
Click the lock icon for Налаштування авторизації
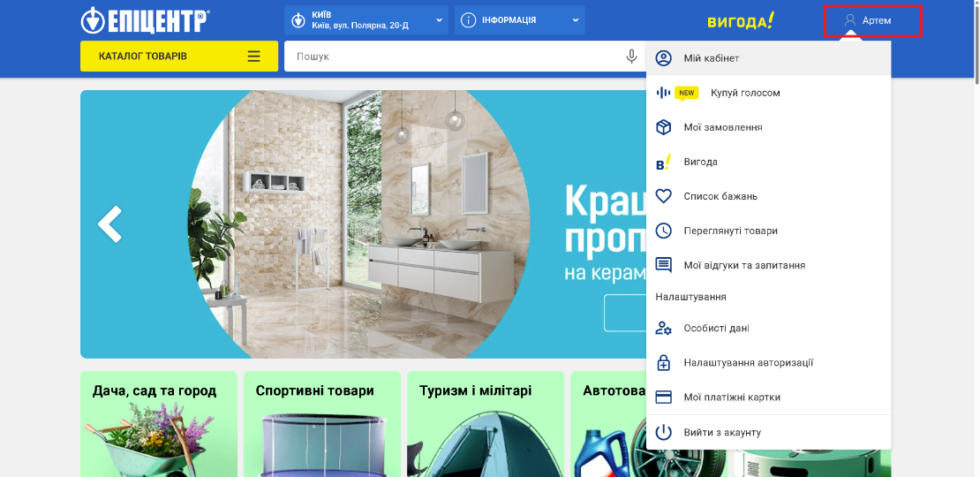tap(663, 362)
